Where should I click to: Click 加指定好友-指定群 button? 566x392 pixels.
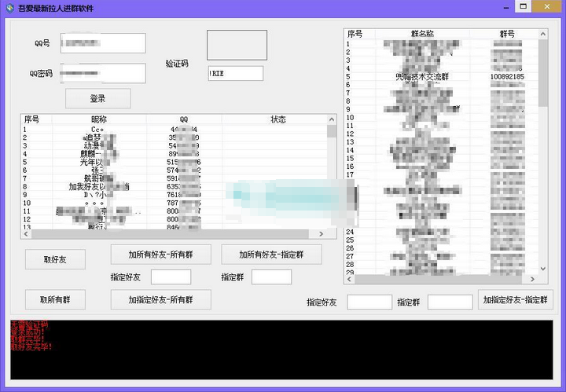[516, 299]
